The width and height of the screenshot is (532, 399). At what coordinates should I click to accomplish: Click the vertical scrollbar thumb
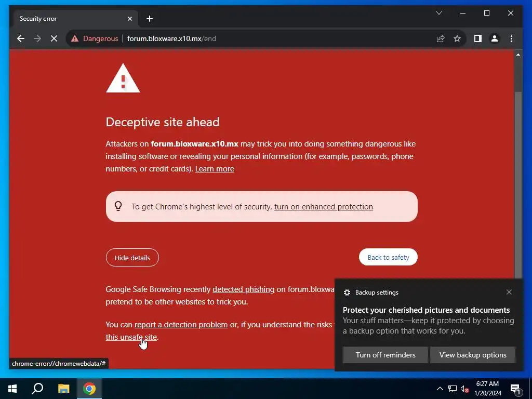pos(518,185)
